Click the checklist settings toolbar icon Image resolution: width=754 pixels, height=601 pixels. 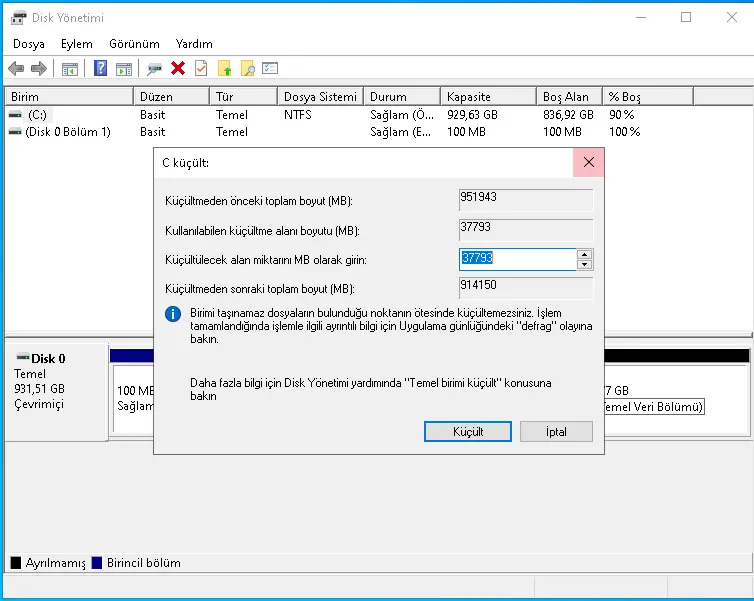[x=270, y=68]
